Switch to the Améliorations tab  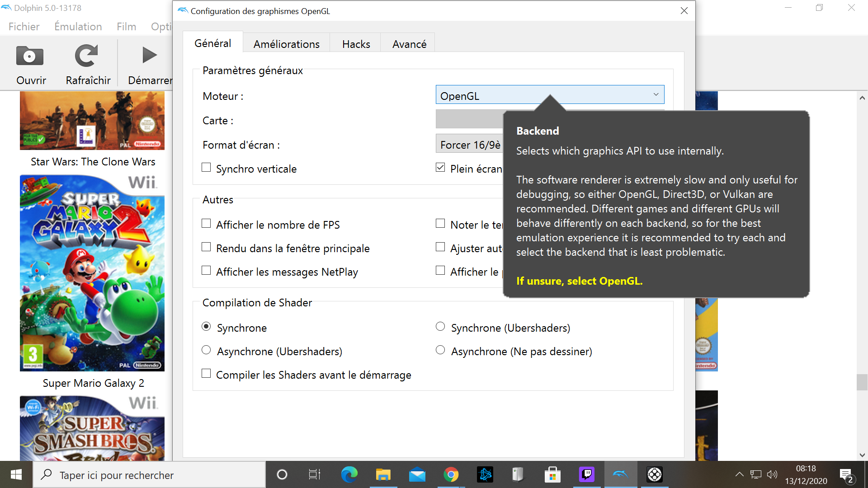coord(287,44)
